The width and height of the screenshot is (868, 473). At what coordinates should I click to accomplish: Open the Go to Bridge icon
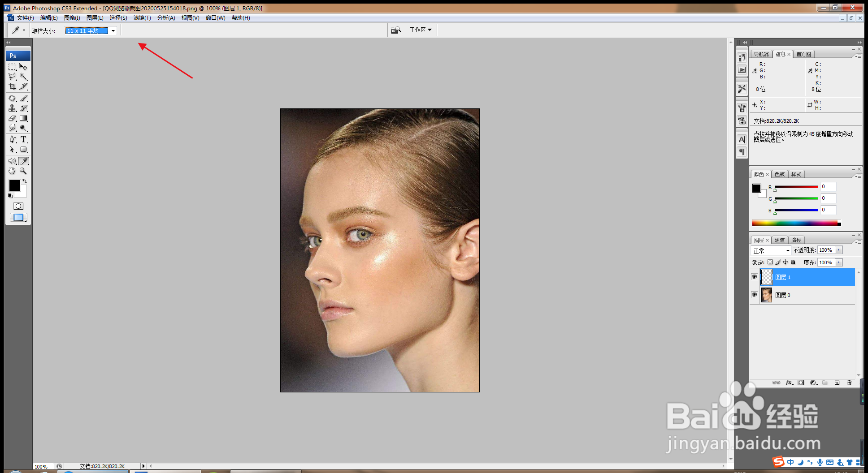[395, 30]
